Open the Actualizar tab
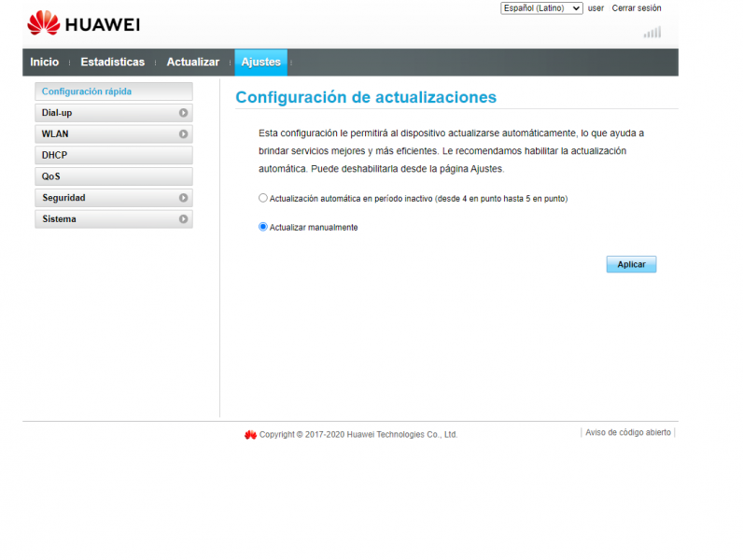 [x=192, y=63]
